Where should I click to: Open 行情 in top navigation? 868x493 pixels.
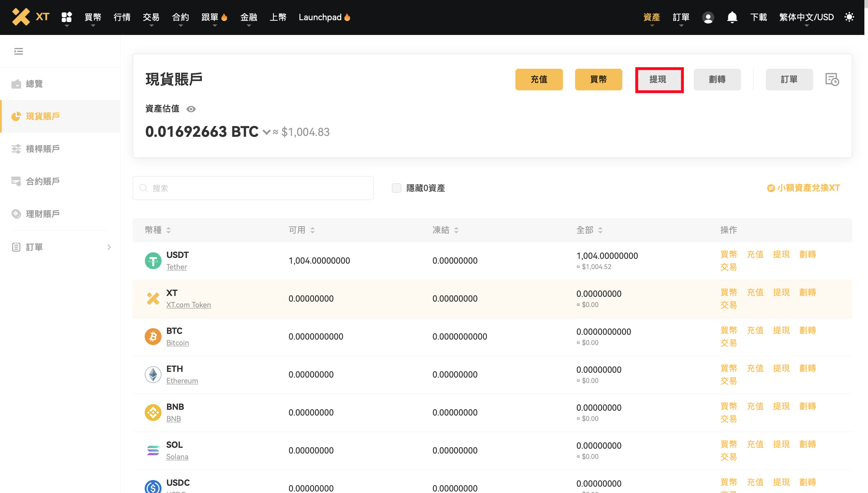122,17
